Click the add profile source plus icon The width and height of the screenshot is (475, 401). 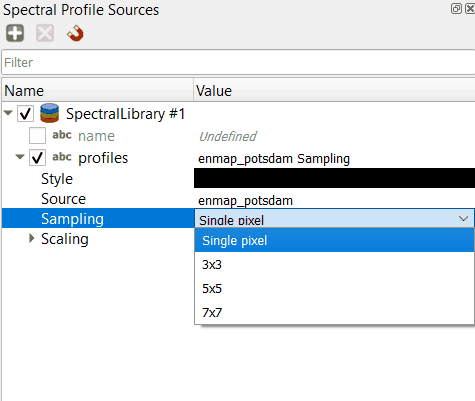pyautogui.click(x=15, y=33)
